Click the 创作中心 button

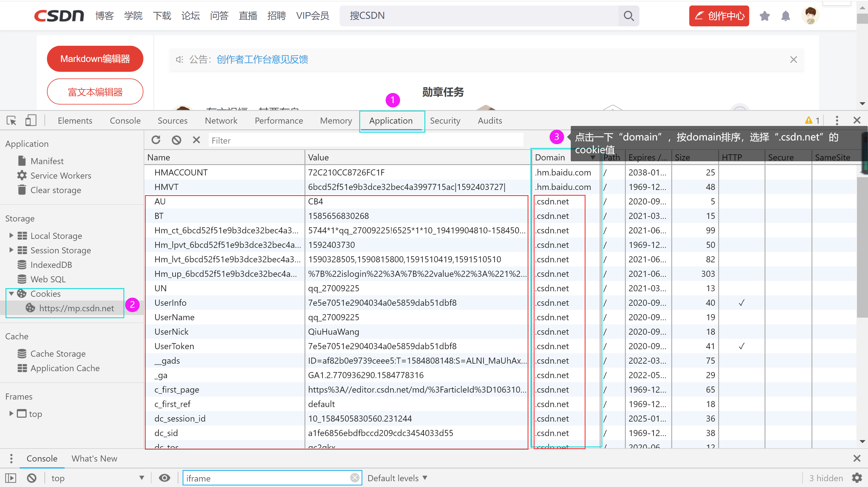[719, 16]
